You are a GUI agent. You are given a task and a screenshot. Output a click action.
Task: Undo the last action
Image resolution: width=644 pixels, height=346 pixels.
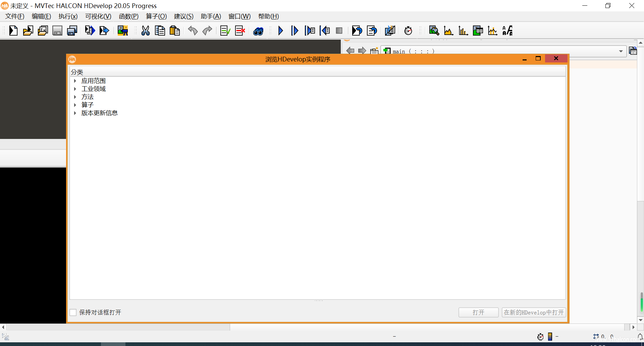193,31
